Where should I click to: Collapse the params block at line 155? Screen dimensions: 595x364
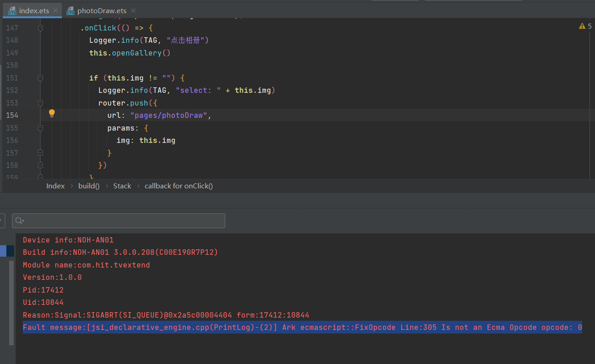point(40,128)
